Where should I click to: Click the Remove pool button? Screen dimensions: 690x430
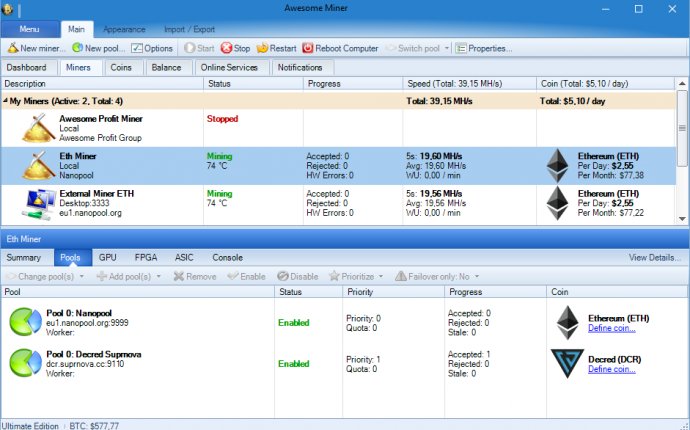pyautogui.click(x=195, y=276)
